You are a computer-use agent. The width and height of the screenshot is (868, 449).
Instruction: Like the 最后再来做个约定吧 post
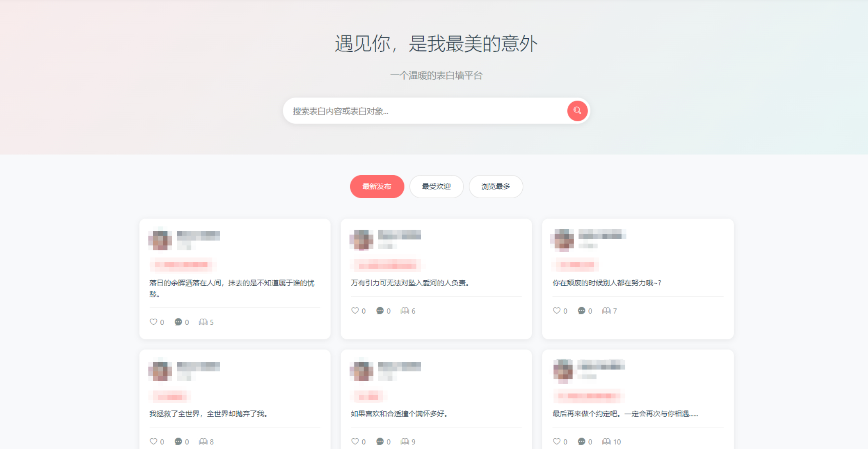[557, 441]
